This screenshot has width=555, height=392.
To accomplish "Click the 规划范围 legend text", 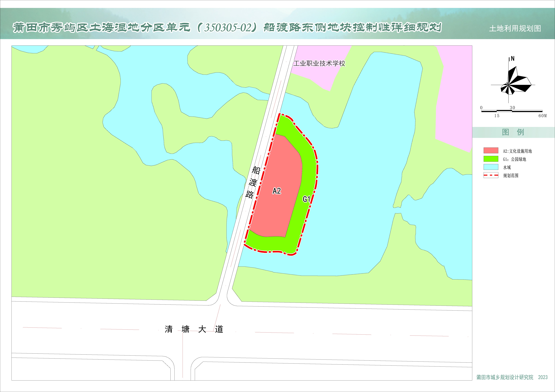I will 510,176.
